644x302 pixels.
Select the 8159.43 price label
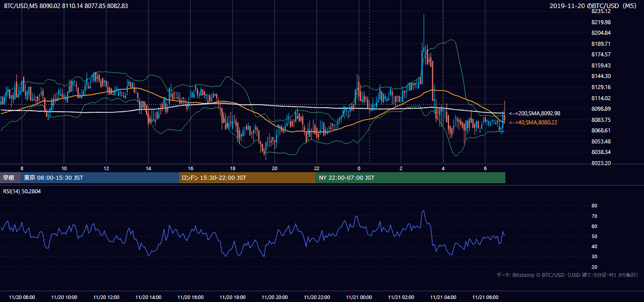click(x=601, y=65)
